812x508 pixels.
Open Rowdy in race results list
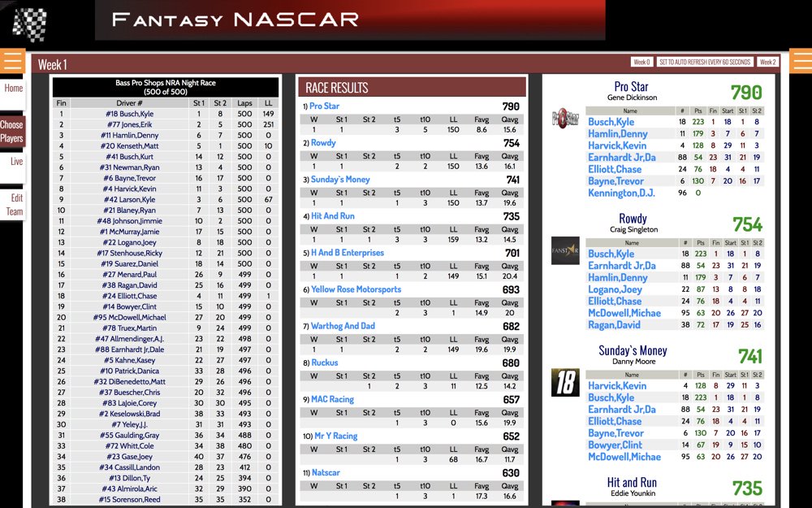click(x=323, y=143)
